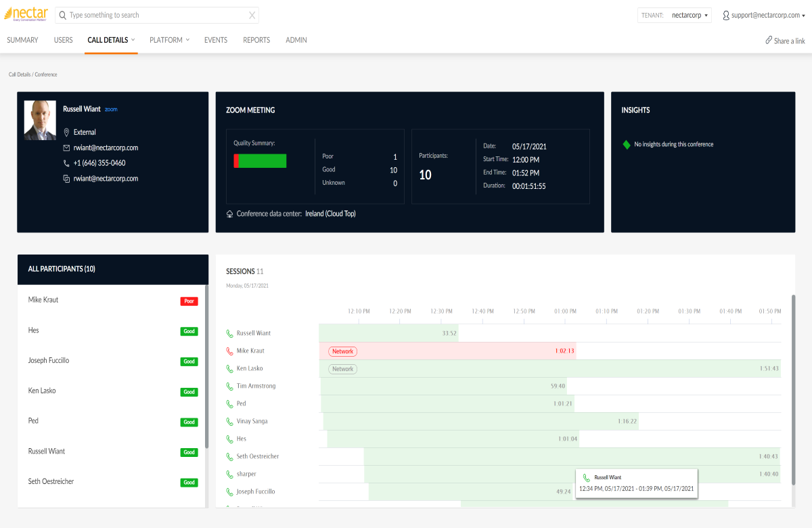Open the Reports tab
This screenshot has height=528, width=812.
point(256,40)
